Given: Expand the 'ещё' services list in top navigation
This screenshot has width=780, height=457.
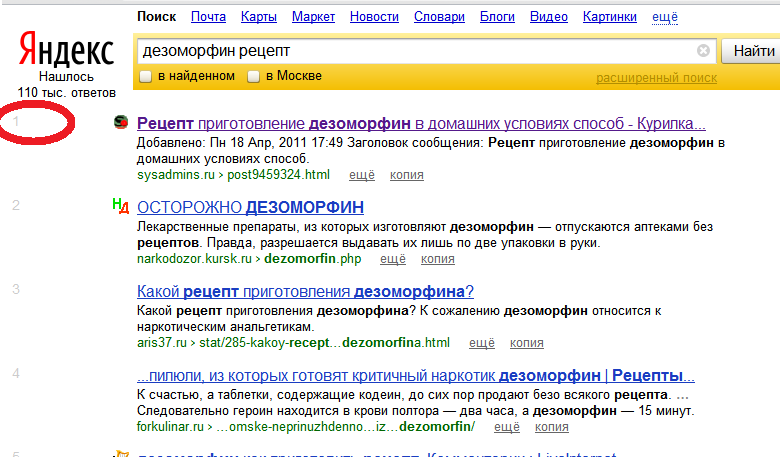Looking at the screenshot, I should point(665,17).
